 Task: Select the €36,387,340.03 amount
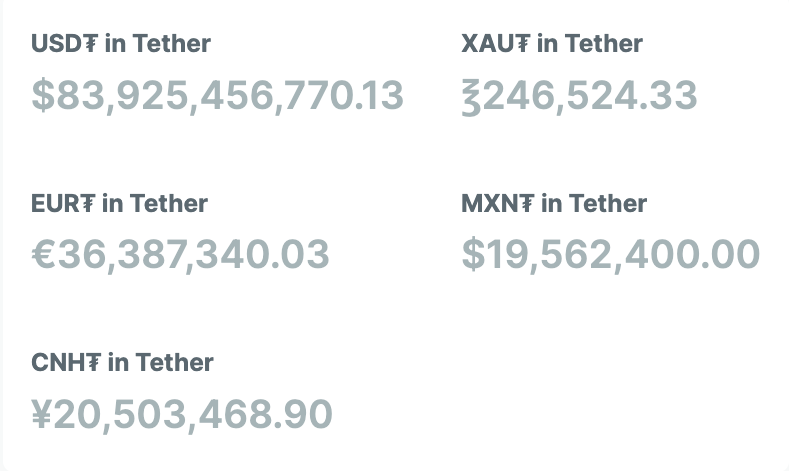point(180,255)
